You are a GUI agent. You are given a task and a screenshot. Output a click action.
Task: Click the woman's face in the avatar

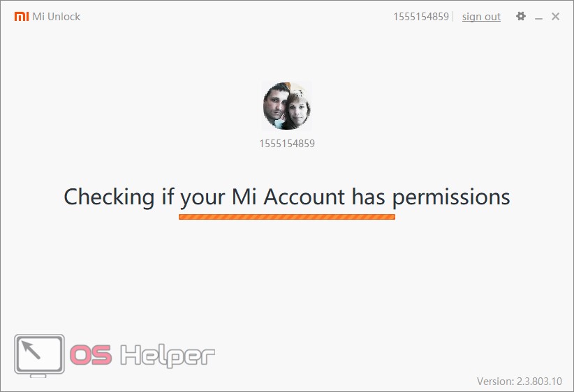(x=298, y=109)
